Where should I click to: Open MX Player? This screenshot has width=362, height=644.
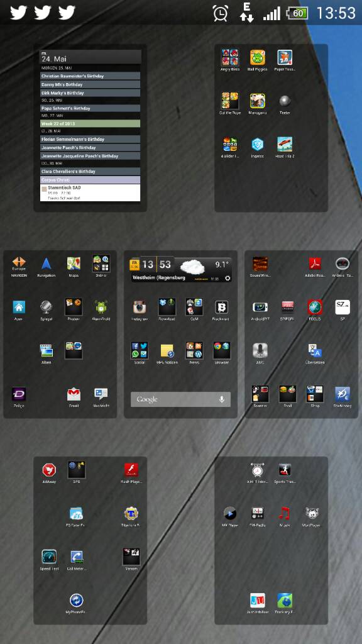tap(230, 513)
